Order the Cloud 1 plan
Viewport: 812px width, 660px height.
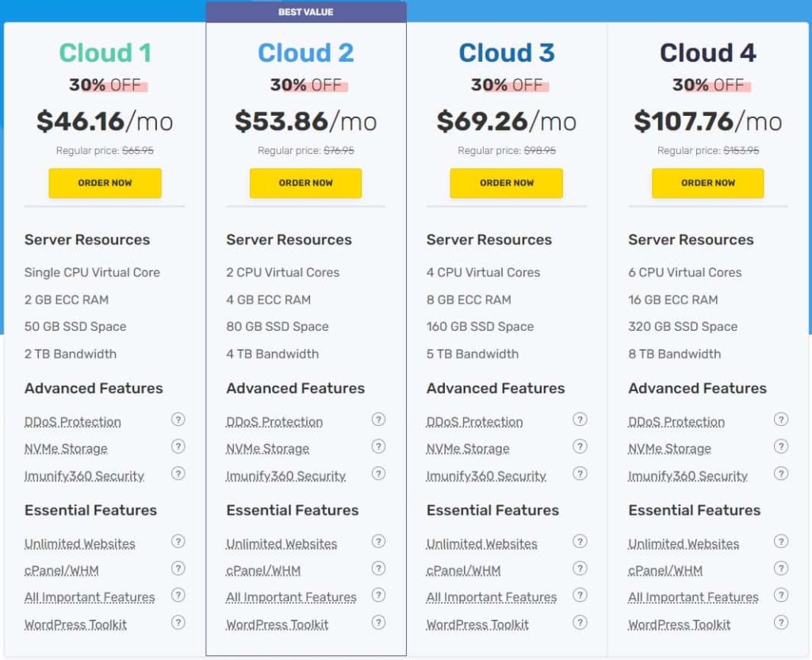point(105,183)
